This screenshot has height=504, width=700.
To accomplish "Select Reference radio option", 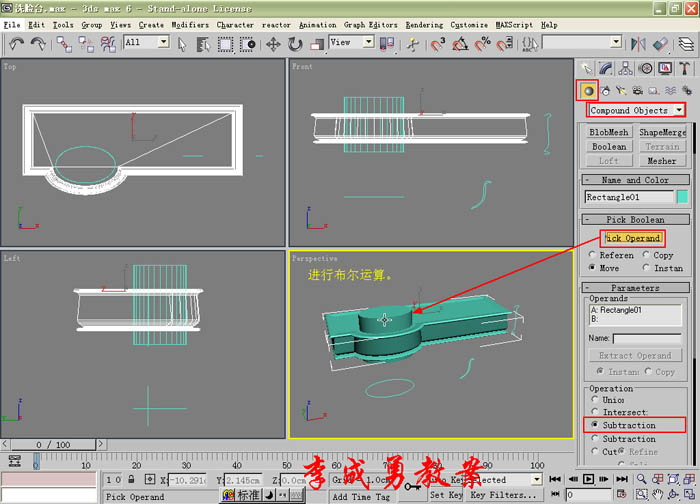I will [x=592, y=254].
